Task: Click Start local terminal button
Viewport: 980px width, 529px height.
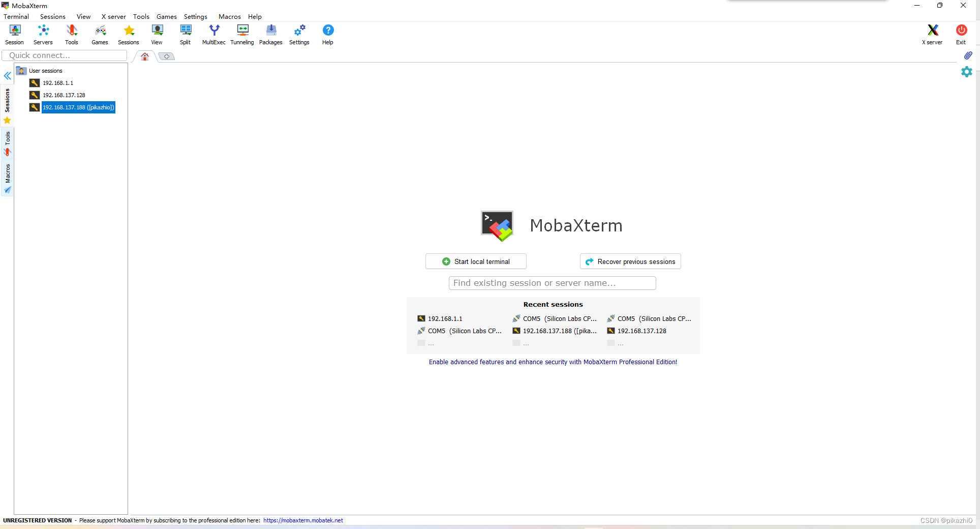Action: pyautogui.click(x=476, y=261)
